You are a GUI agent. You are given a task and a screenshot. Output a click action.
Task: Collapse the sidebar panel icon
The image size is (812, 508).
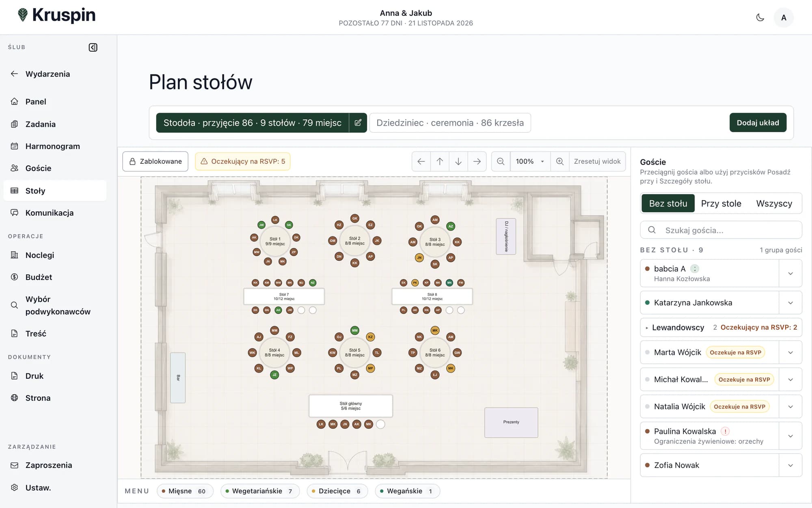pos(93,48)
